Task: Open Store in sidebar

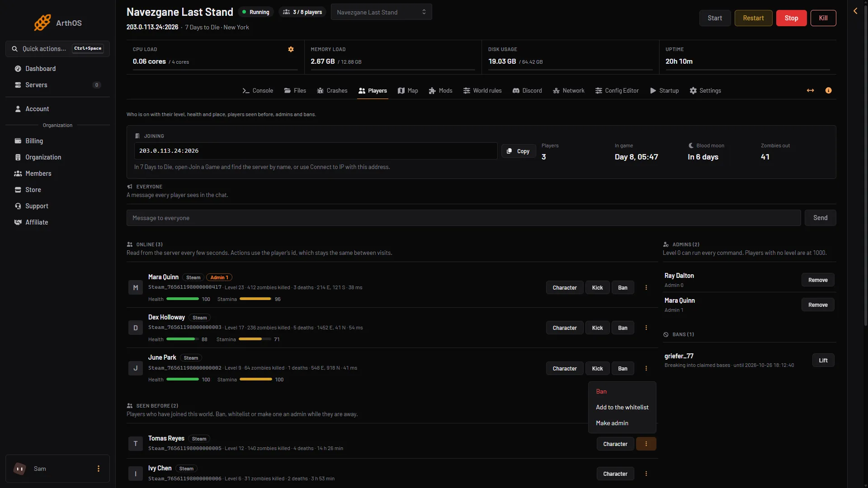Action: coord(57,190)
